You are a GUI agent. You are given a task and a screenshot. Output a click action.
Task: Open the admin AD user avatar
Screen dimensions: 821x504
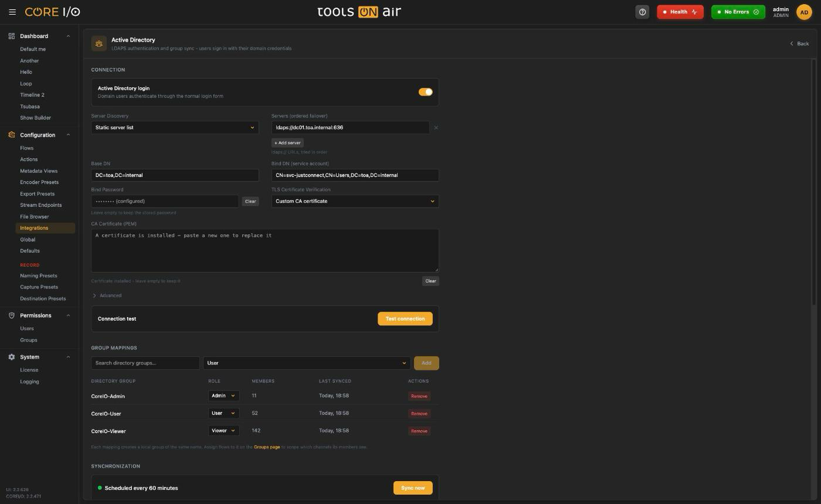[x=804, y=12]
